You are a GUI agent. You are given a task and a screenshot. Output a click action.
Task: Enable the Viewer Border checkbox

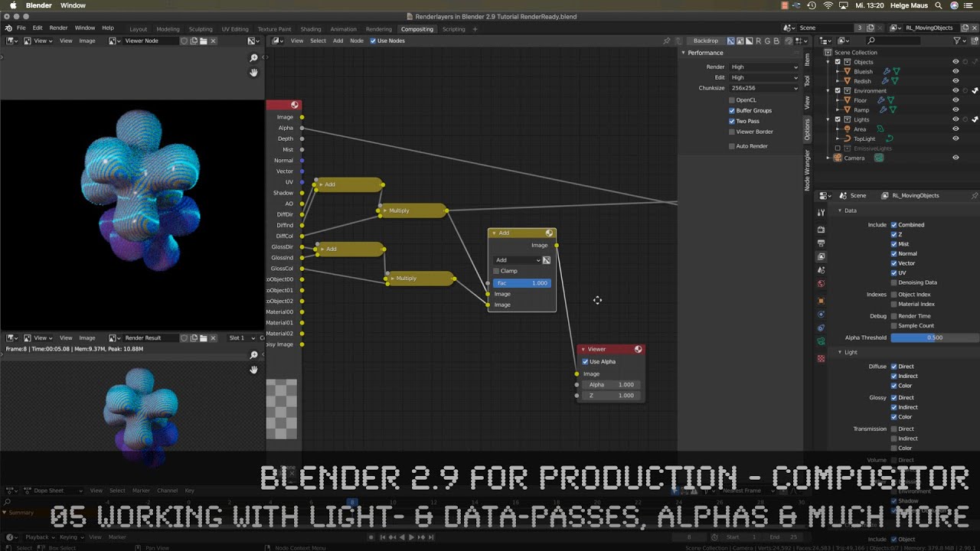pyautogui.click(x=732, y=132)
